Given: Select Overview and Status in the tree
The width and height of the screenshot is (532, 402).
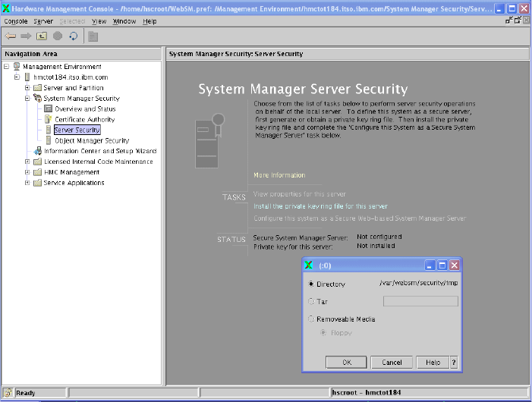Looking at the screenshot, I should point(85,108).
